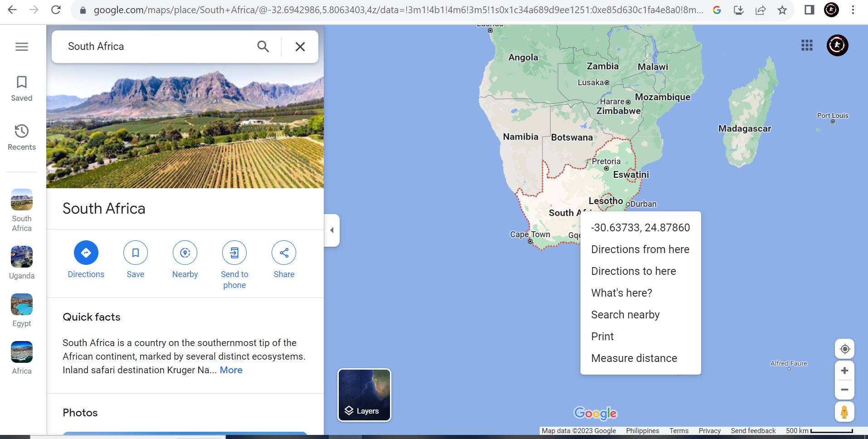
Task: Toggle the browser side panel
Action: tap(809, 10)
